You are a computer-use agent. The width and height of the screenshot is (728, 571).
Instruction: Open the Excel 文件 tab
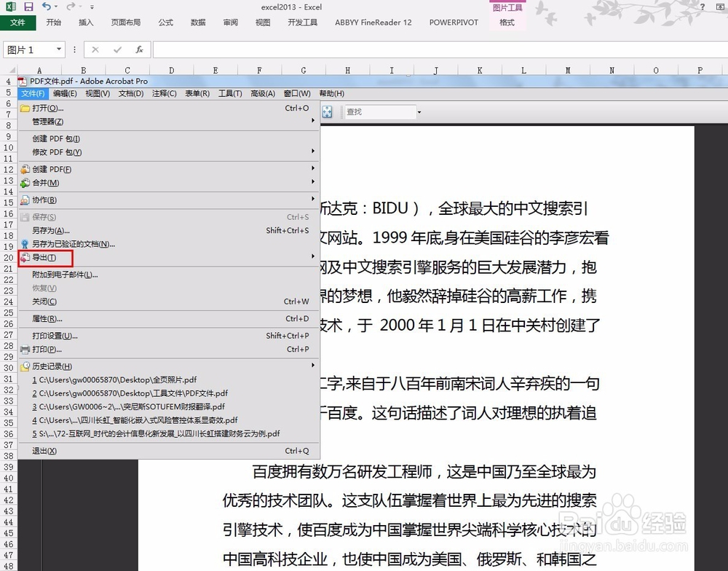17,23
